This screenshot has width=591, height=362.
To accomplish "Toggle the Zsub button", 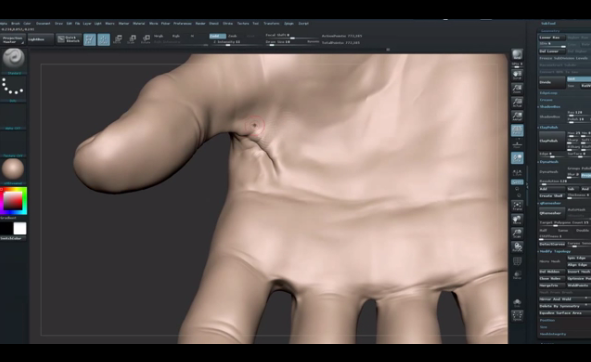I will point(233,36).
